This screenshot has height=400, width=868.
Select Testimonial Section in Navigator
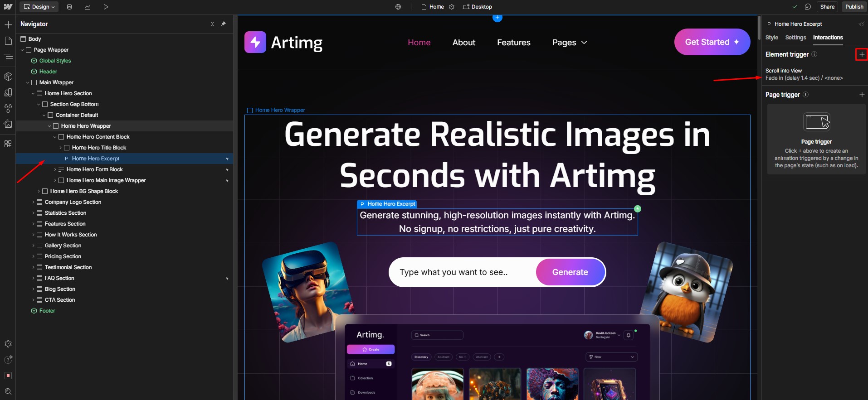[x=68, y=267]
